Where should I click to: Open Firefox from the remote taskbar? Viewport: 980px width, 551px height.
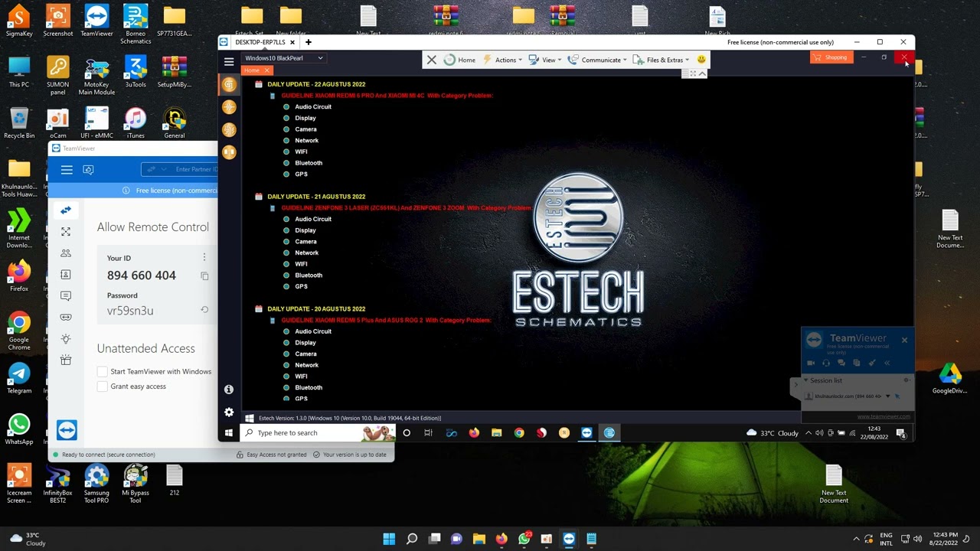tap(474, 433)
